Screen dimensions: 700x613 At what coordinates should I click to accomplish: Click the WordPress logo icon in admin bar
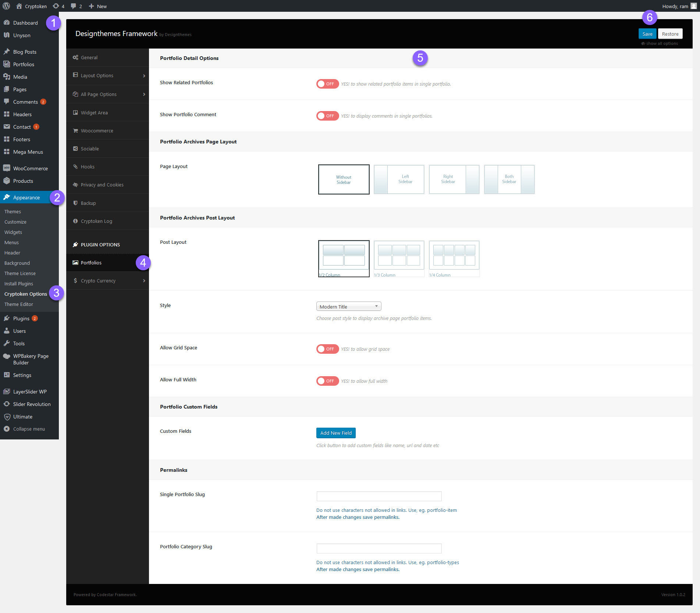click(6, 6)
